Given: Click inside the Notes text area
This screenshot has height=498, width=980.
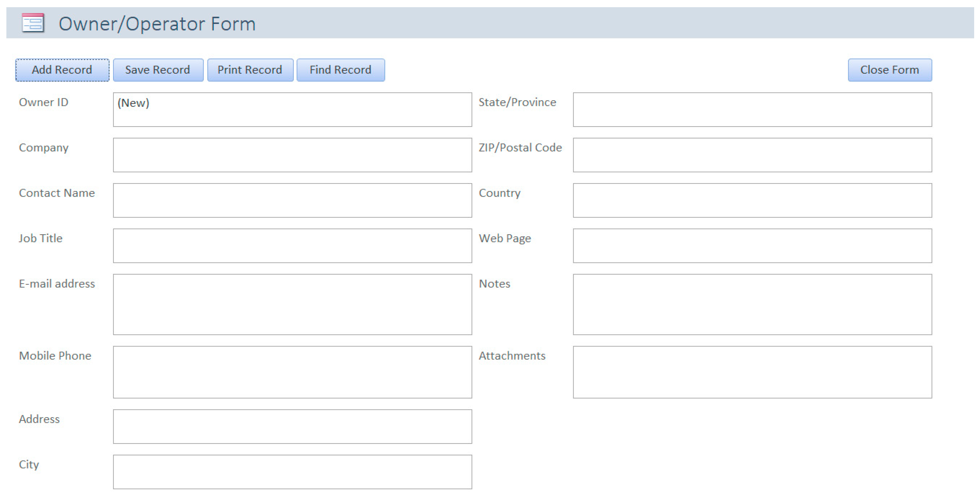Looking at the screenshot, I should [x=752, y=304].
